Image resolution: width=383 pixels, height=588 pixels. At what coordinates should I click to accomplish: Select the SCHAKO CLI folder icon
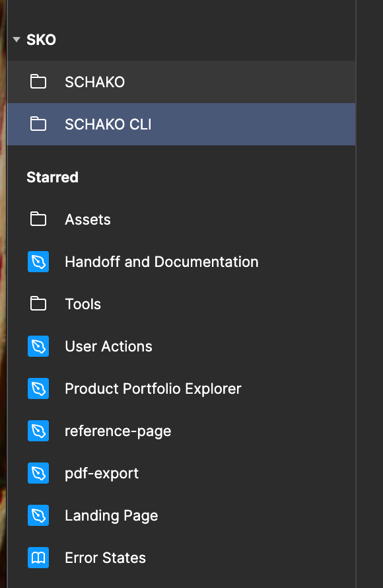38,124
